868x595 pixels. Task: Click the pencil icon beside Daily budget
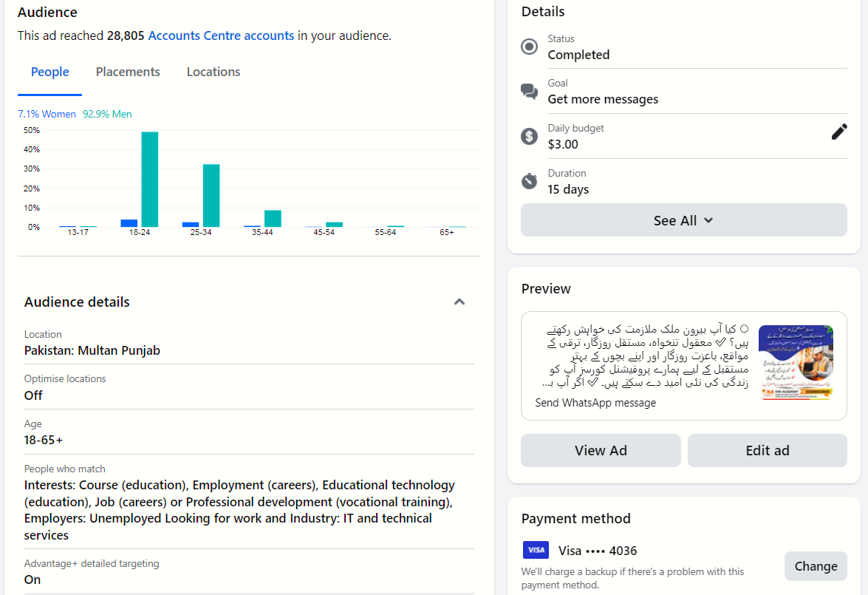(839, 132)
